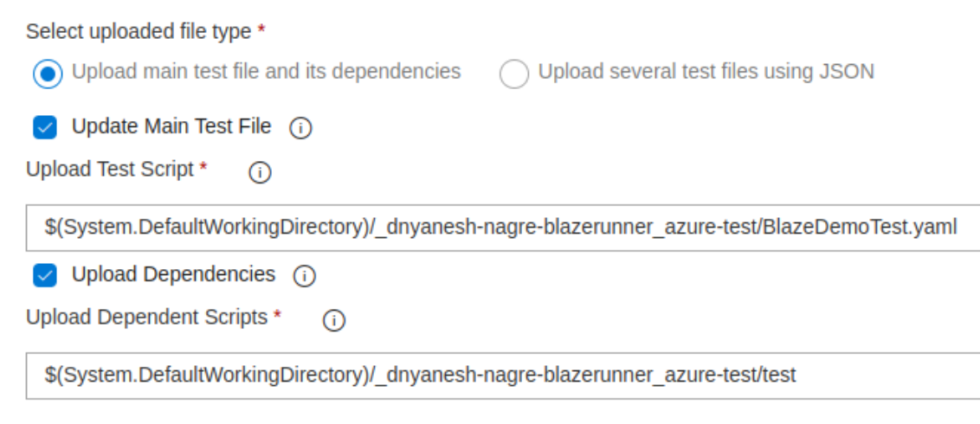Click the 'Select uploaded file type' heading
Image resolution: width=980 pixels, height=424 pixels.
point(139,32)
